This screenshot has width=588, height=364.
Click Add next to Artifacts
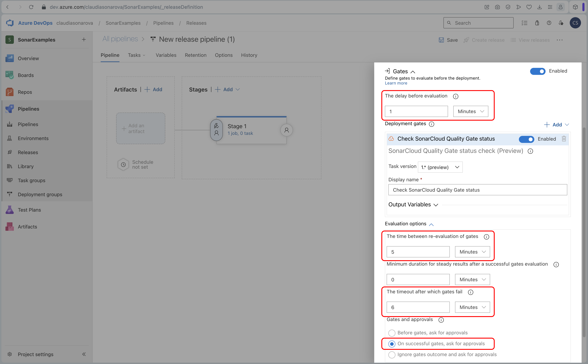pos(153,89)
